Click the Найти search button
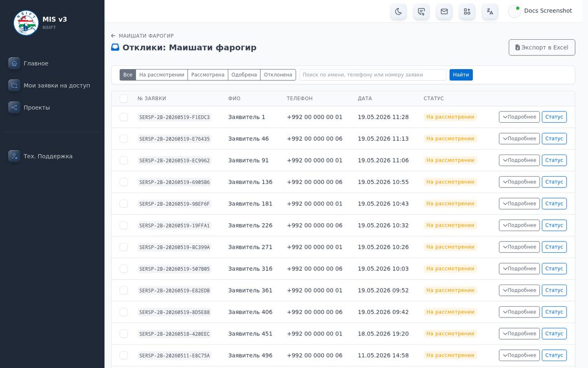 [x=461, y=75]
